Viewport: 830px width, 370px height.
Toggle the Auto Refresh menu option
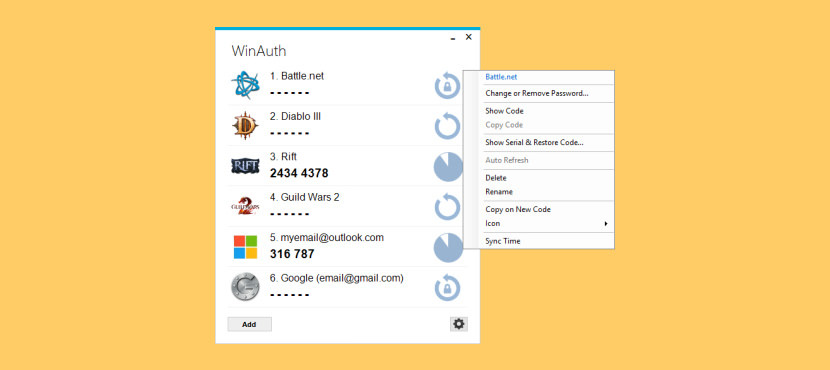pos(507,160)
